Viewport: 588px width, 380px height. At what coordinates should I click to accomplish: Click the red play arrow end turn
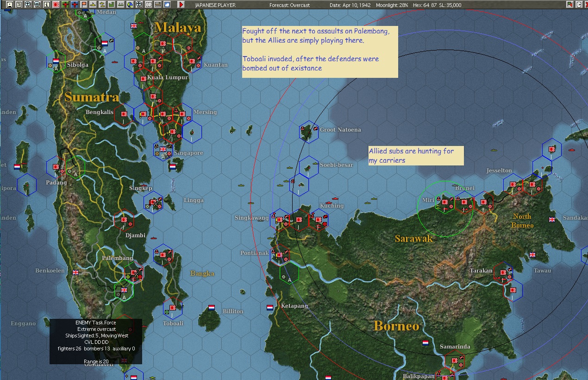click(x=181, y=5)
